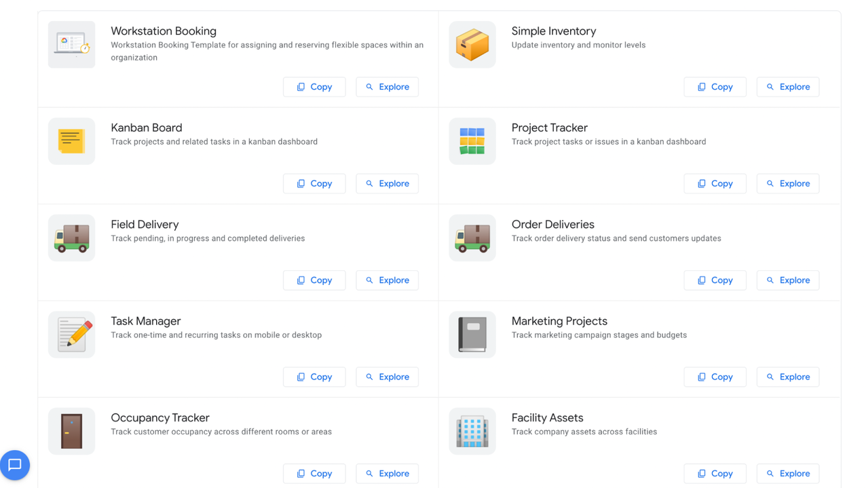Select the Task Manager pencil and notepad icon
Screen dimensions: 868x488
pos(71,334)
